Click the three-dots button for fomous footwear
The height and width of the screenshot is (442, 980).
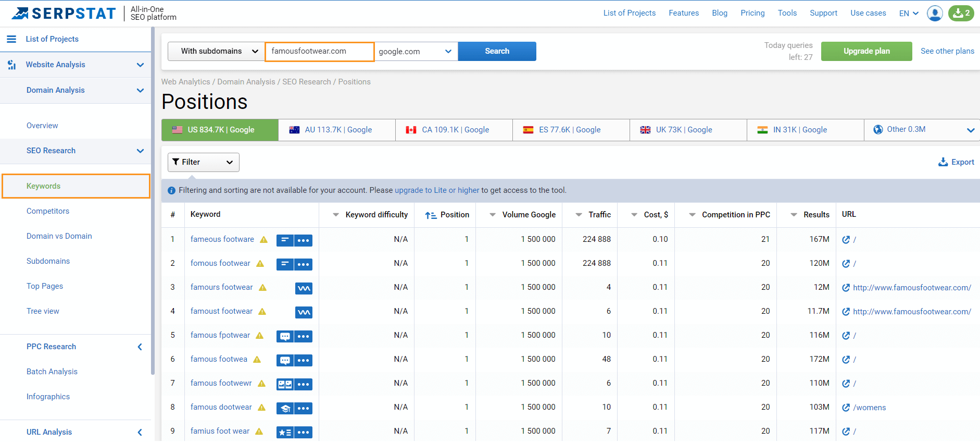tap(304, 264)
